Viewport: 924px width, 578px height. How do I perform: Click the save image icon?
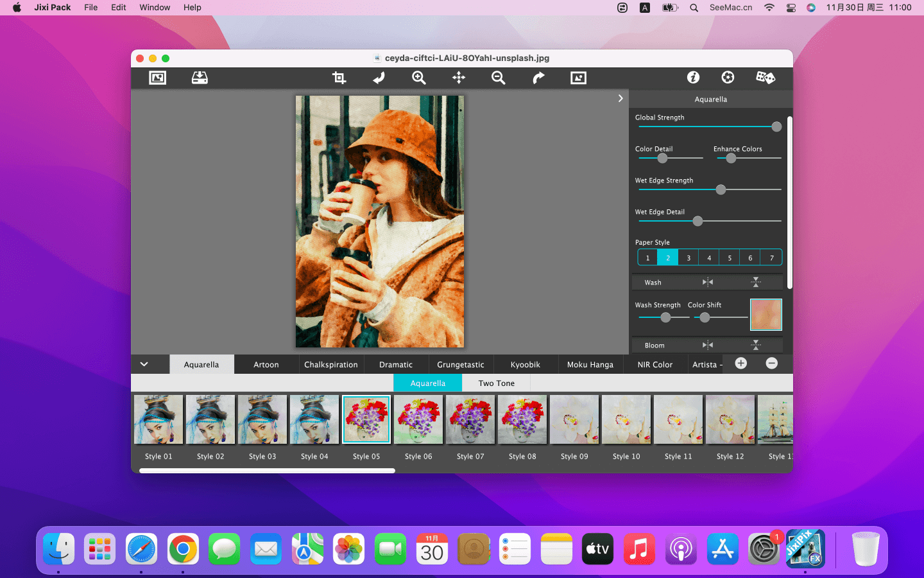pos(200,78)
